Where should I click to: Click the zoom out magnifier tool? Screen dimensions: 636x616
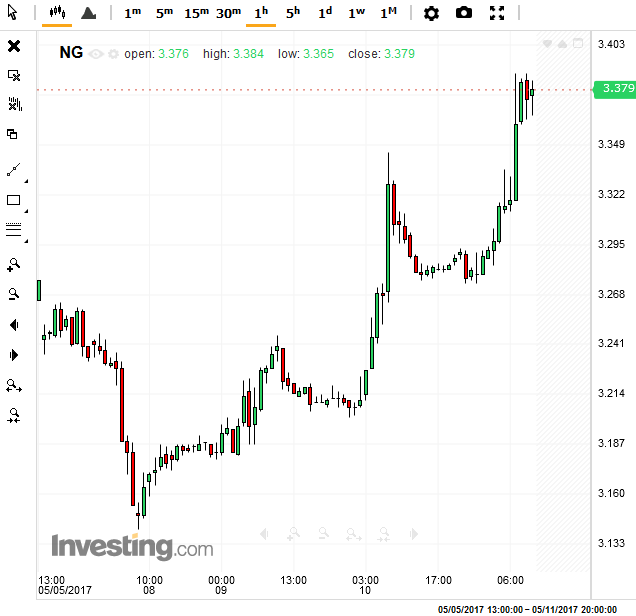pos(14,294)
